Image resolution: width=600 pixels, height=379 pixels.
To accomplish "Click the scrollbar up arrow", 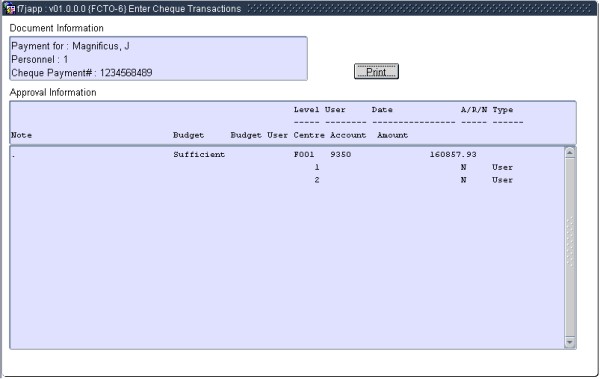I will 570,153.
